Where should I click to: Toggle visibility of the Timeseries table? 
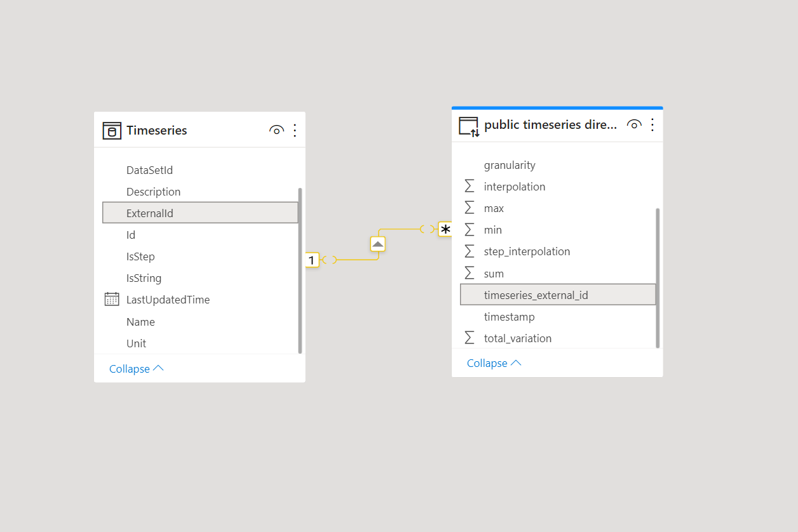276,131
